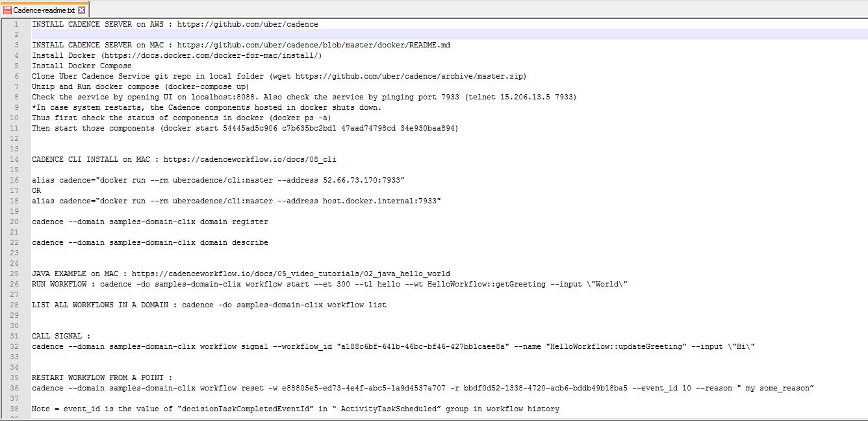
Task: Click the alias line with host.docker.internal:7933
Action: pyautogui.click(x=236, y=201)
